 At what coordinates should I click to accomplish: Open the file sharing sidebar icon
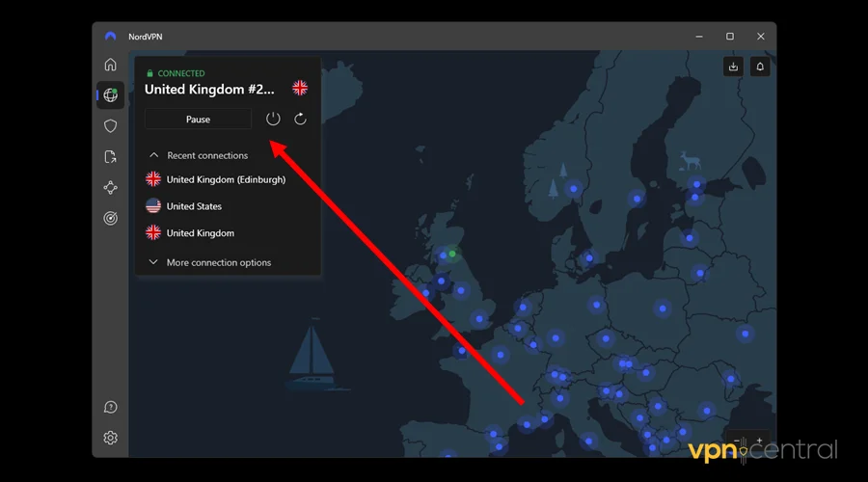tap(110, 157)
